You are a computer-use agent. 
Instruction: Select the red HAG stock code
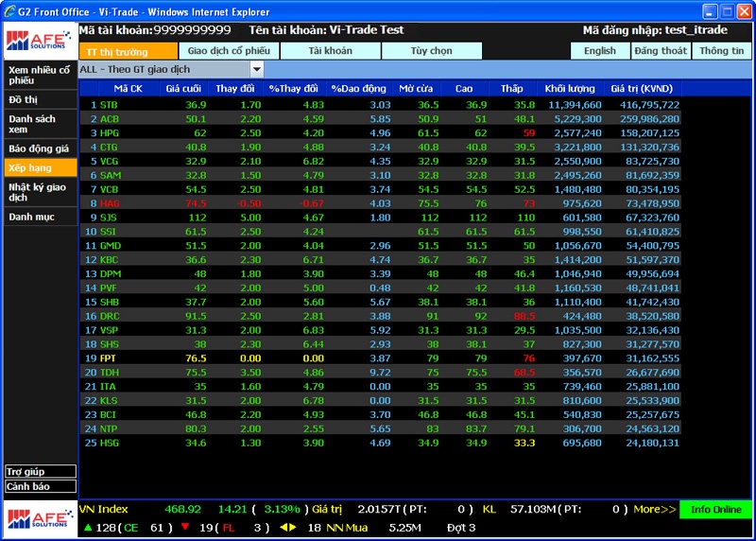point(110,203)
